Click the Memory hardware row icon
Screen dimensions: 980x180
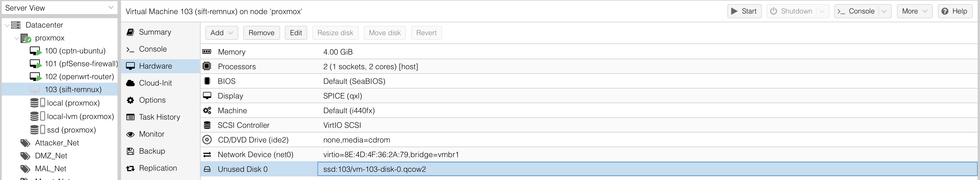click(207, 52)
